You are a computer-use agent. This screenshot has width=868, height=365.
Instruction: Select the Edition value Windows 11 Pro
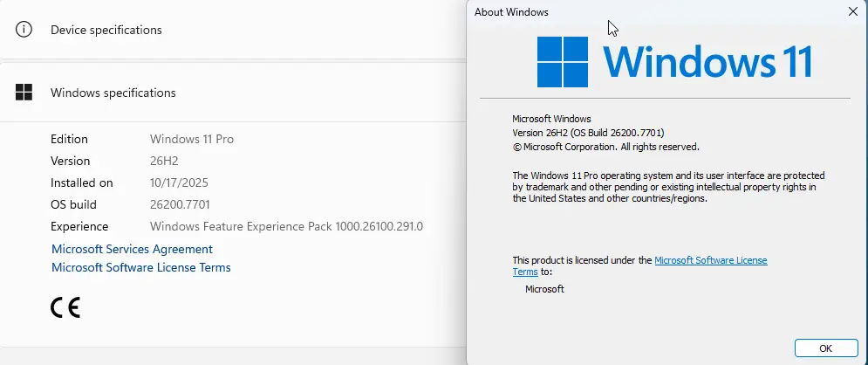192,139
